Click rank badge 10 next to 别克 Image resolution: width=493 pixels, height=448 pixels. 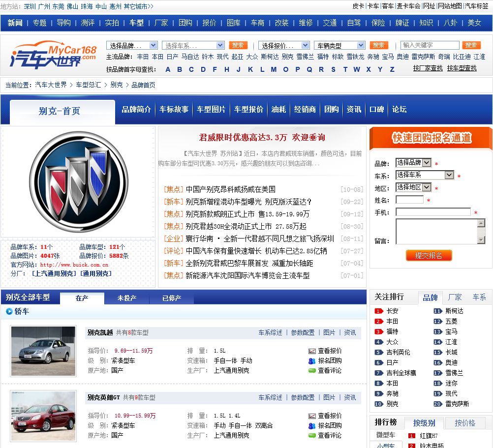point(379,404)
